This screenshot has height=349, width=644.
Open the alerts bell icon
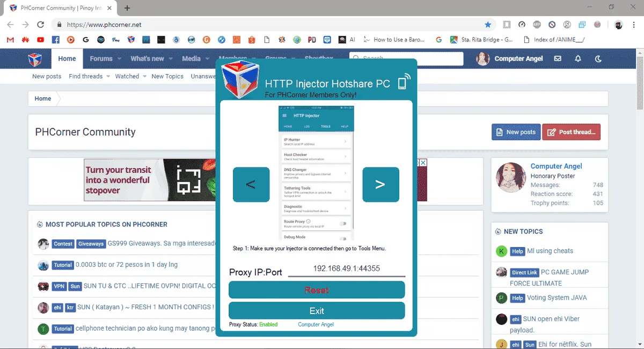pos(578,59)
